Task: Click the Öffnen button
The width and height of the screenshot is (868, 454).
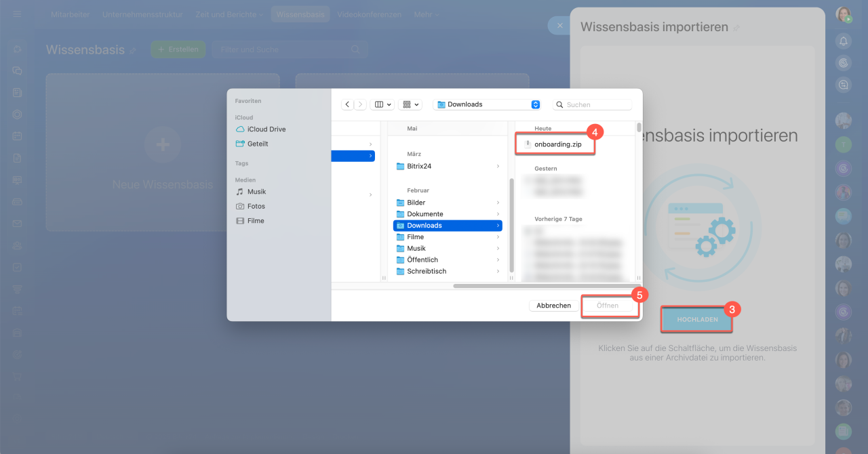Action: point(608,306)
